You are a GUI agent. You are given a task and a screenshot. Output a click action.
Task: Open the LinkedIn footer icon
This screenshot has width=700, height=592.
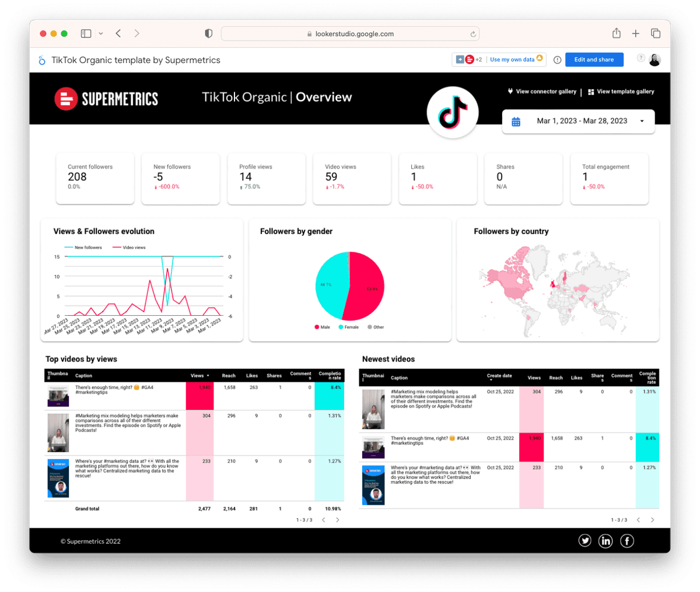tap(605, 541)
